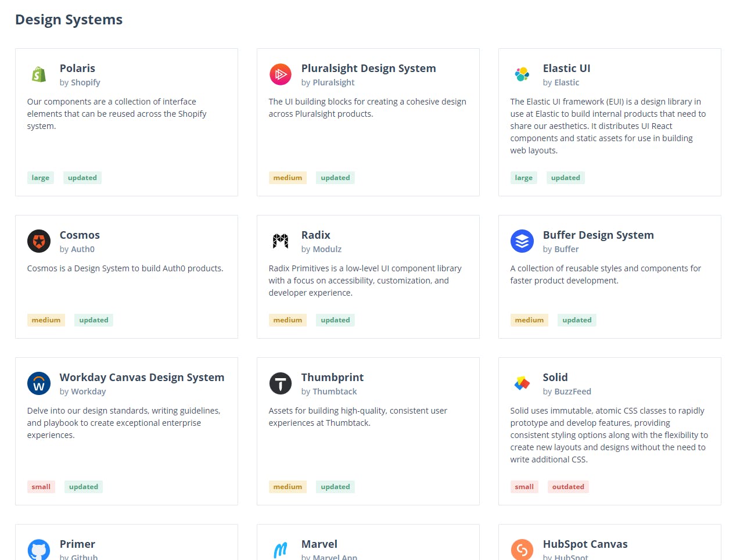The height and width of the screenshot is (560, 740).
Task: Click the 'updated' tag on the Buffer card
Action: (x=577, y=320)
